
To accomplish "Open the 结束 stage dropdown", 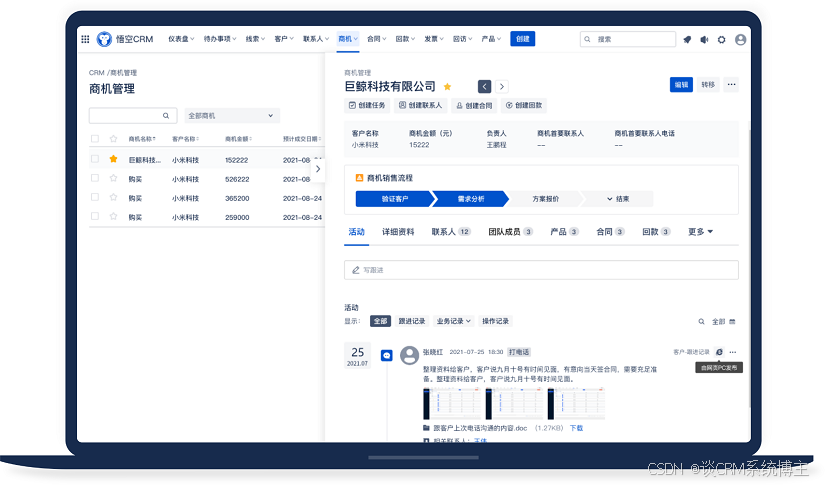I will click(x=618, y=199).
